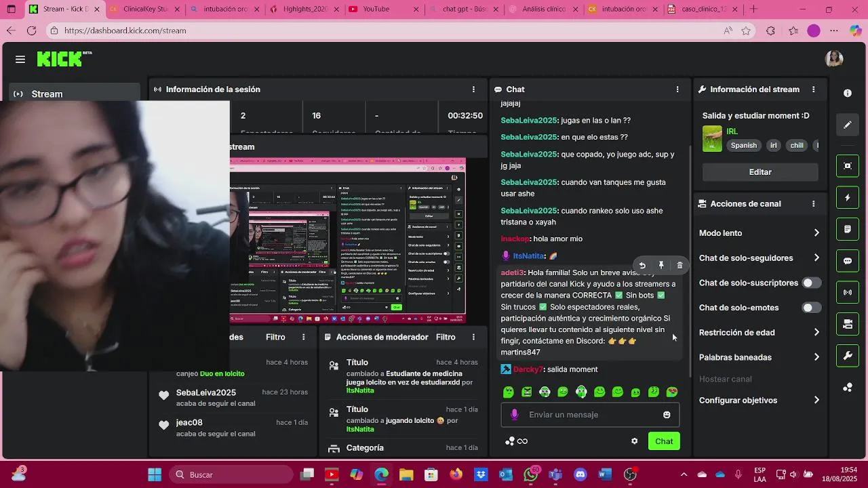Image resolution: width=868 pixels, height=488 pixels.
Task: Click the Kick logo
Action: pyautogui.click(x=64, y=59)
